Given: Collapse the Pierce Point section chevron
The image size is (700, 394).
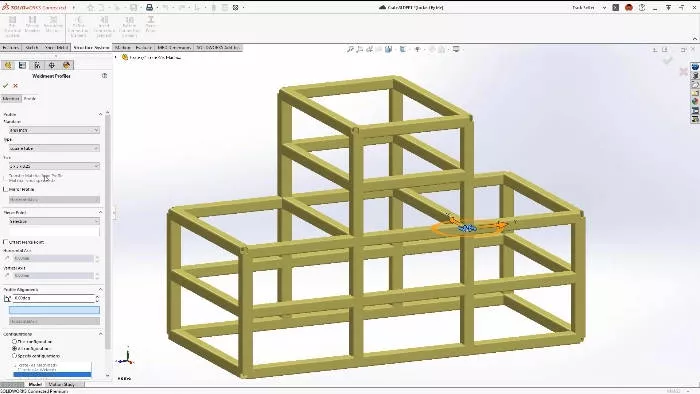Looking at the screenshot, I should point(100,212).
